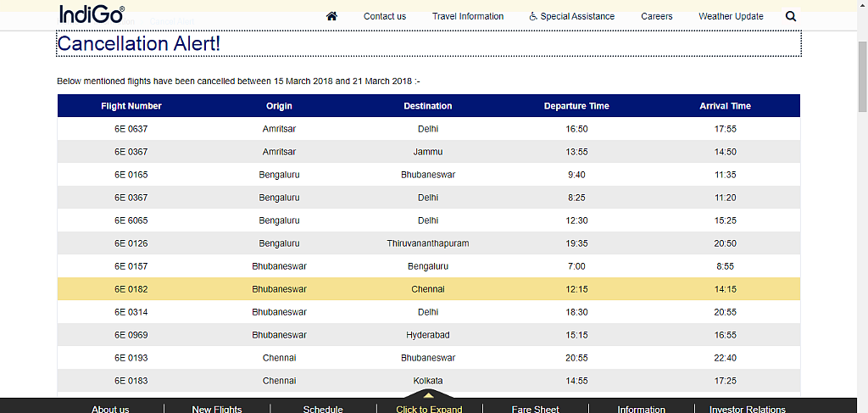Image resolution: width=868 pixels, height=413 pixels.
Task: Click the Origin column header
Action: coord(279,106)
